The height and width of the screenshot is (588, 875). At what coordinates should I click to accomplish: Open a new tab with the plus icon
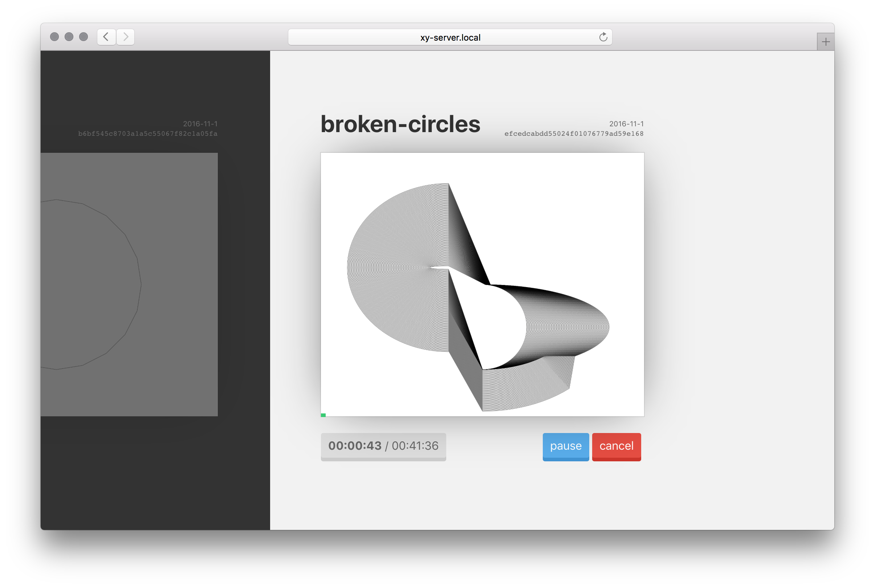coord(826,42)
